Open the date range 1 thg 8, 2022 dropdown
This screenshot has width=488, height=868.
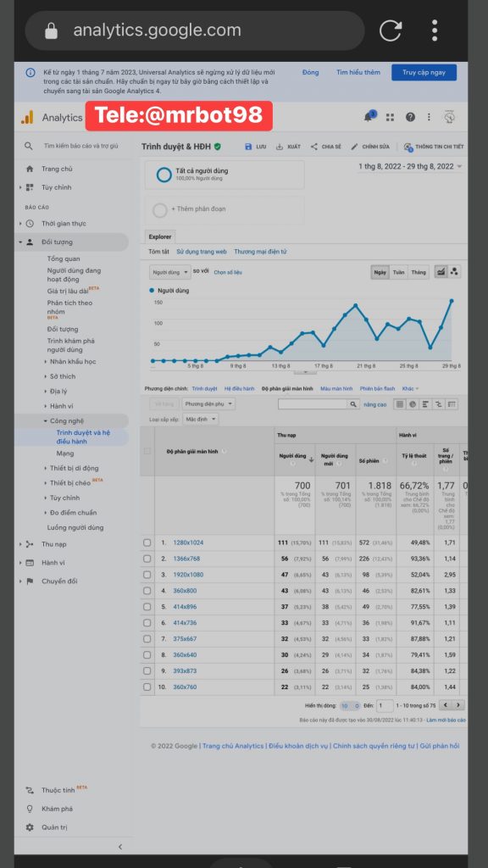tap(410, 166)
